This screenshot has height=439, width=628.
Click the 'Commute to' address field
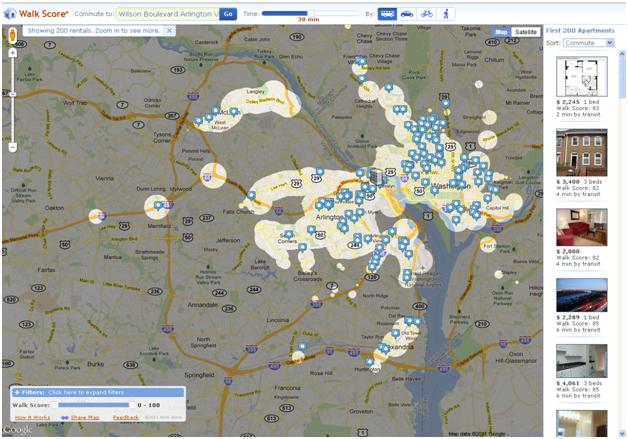click(168, 14)
